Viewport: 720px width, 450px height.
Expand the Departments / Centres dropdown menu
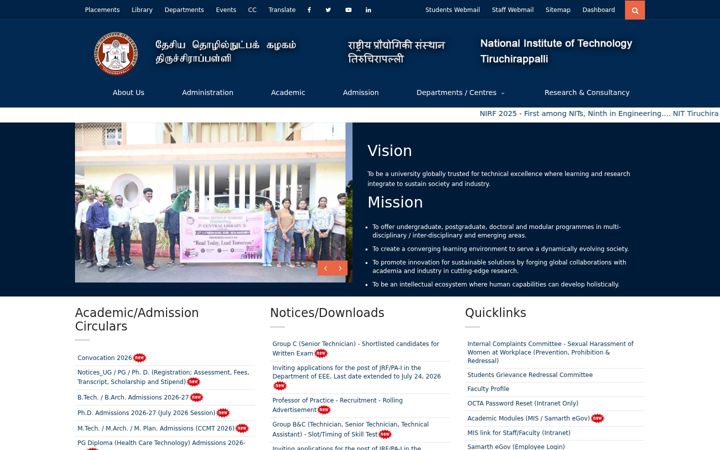pyautogui.click(x=460, y=92)
